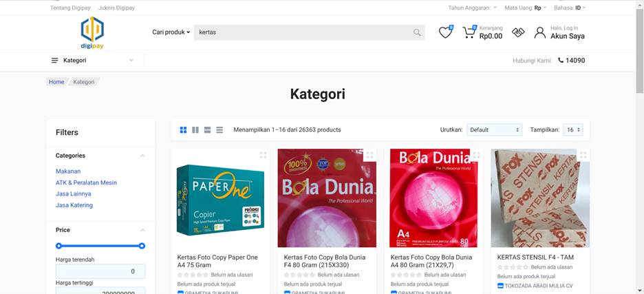Collapse the Categories filter section
The image size is (644, 294).
142,156
